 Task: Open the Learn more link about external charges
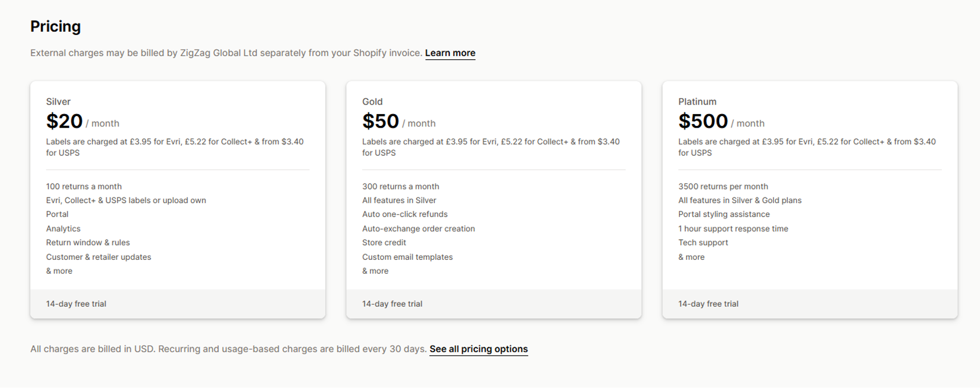pyautogui.click(x=450, y=53)
